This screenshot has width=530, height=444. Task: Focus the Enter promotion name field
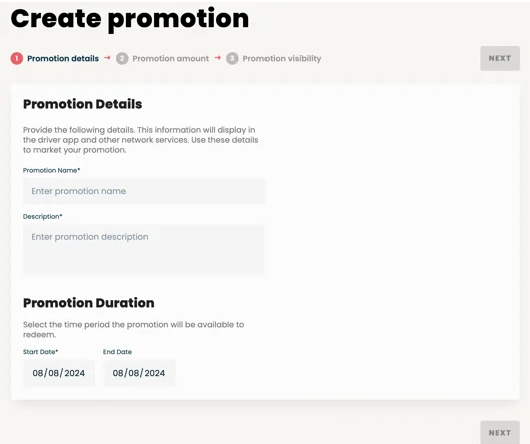[144, 191]
